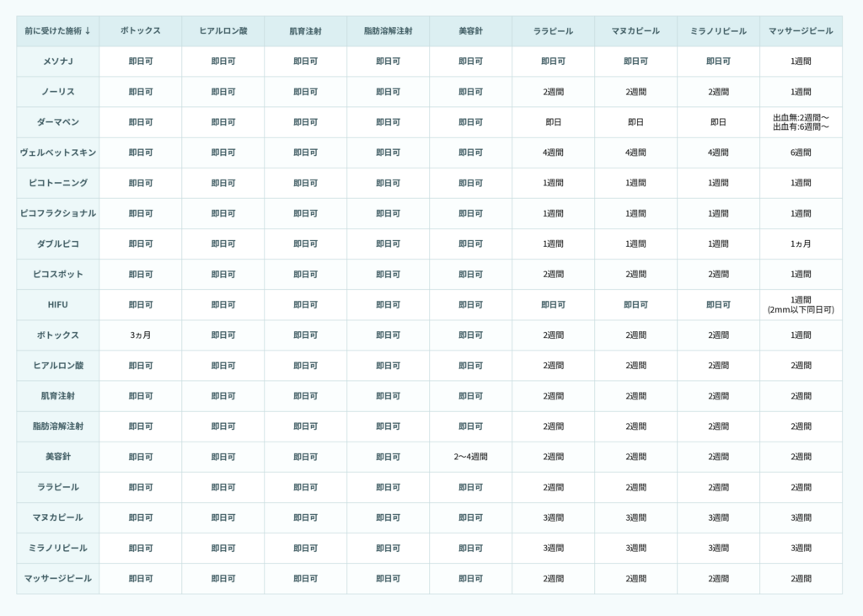The image size is (863, 616).
Task: Click the ミラノリピール row label in first column
Action: [x=58, y=549]
